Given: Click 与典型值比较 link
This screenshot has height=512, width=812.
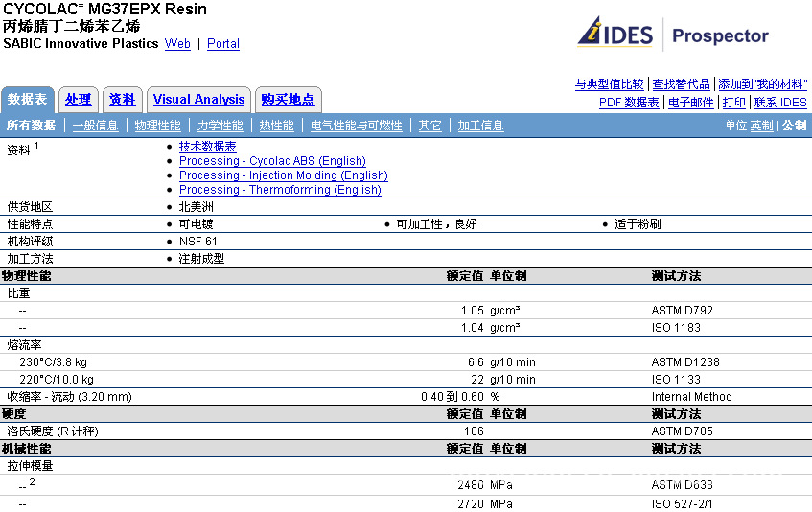Looking at the screenshot, I should (x=610, y=84).
